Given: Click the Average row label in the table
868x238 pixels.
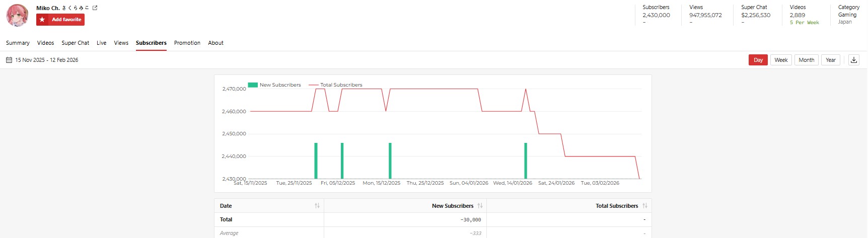Looking at the screenshot, I should 229,233.
